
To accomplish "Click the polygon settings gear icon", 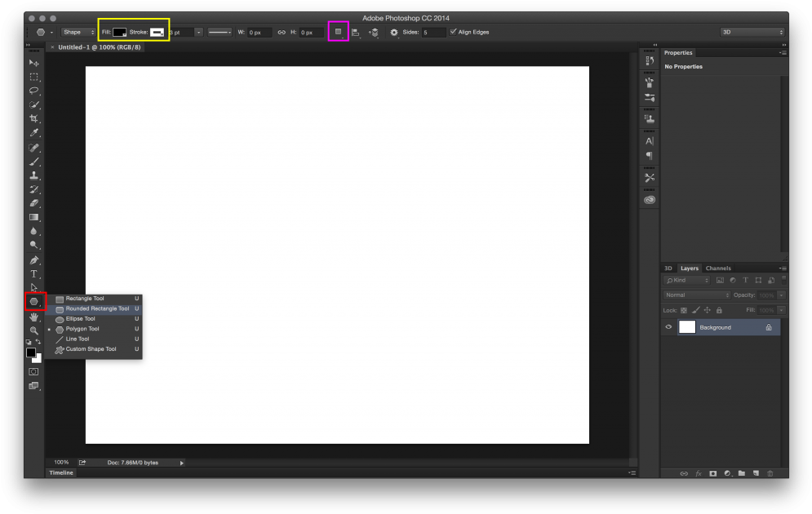I will [x=393, y=32].
